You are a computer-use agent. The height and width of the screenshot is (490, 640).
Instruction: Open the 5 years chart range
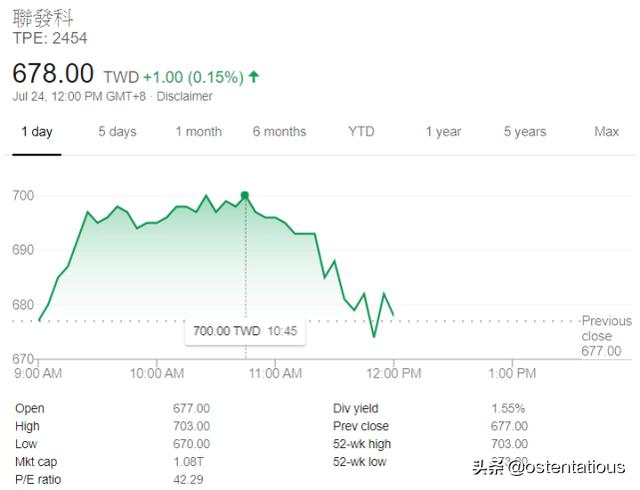(x=525, y=132)
